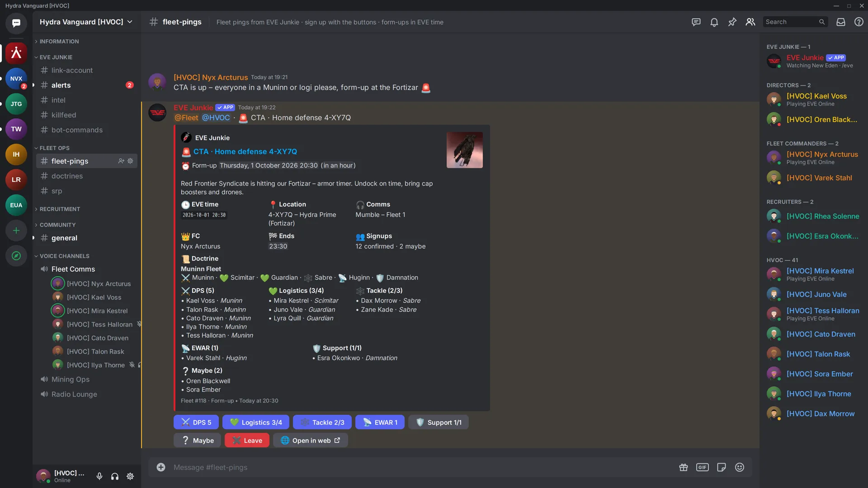Open the doctrines channel
Screen dimensions: 868x488
87,176
